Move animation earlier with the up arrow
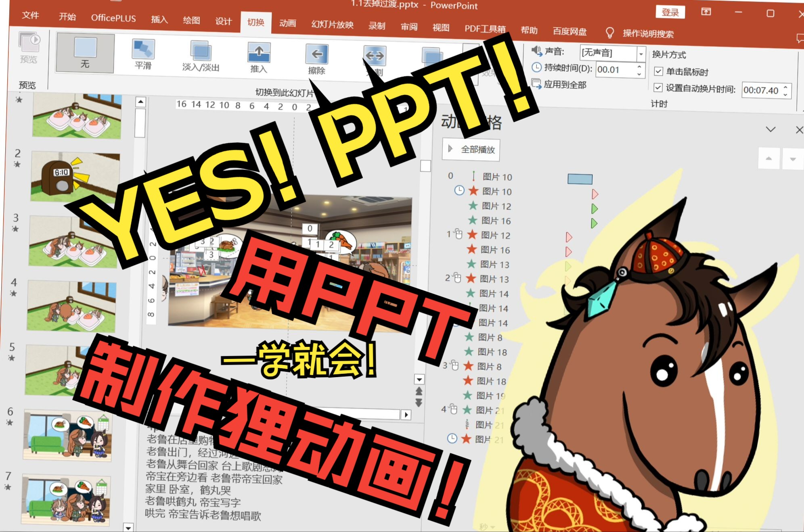This screenshot has height=532, width=804. pyautogui.click(x=768, y=159)
